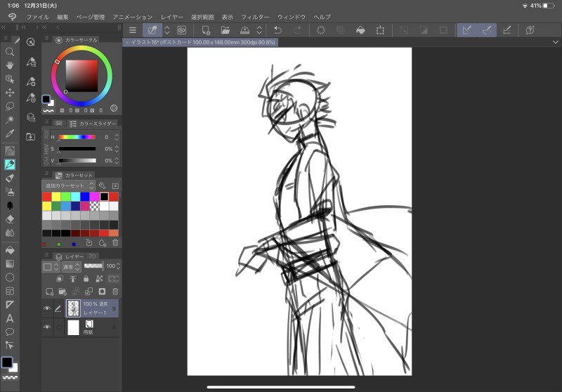
Task: Click new raster layer button in layer panel
Action: (49, 292)
